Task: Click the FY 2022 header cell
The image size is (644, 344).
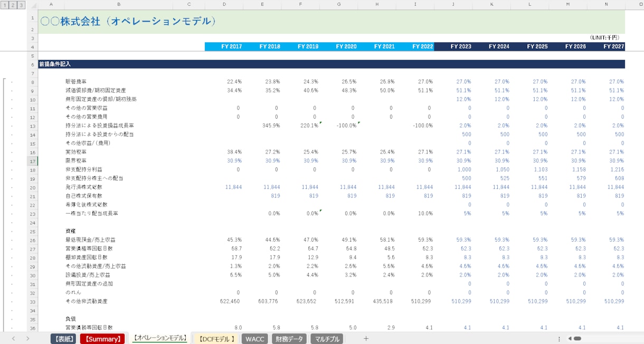Action: [415, 46]
